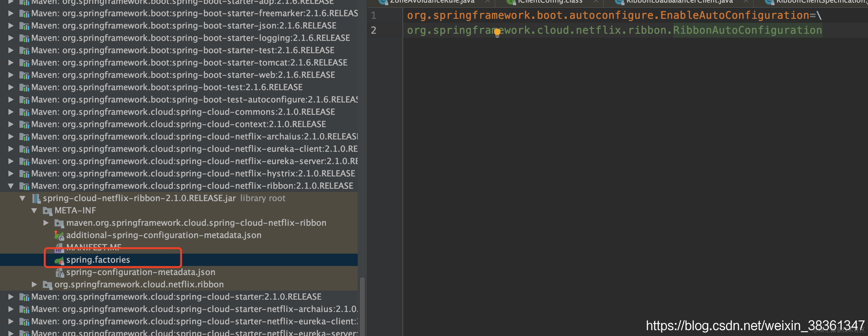
Task: Click the project tree vertical scrollbar thumb
Action: (x=362, y=306)
